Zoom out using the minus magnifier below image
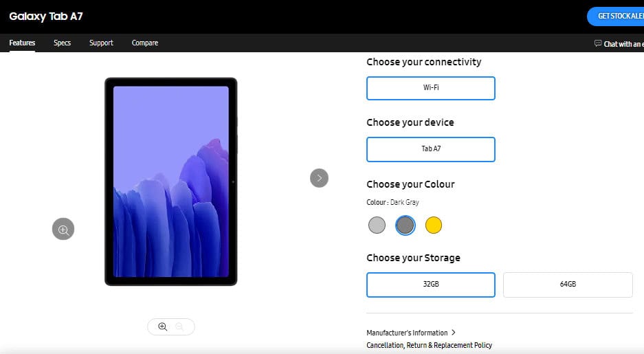 pos(179,327)
